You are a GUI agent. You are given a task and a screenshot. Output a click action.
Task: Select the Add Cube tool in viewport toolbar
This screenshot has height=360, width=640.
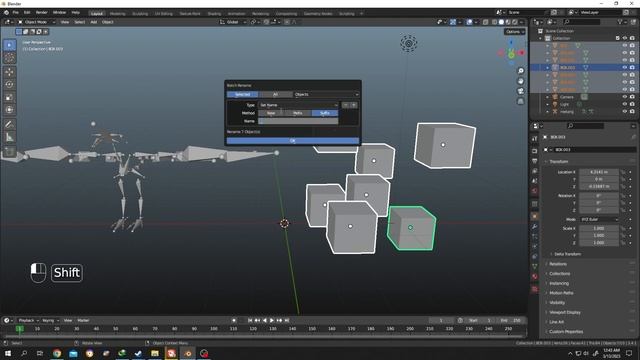pos(9,152)
